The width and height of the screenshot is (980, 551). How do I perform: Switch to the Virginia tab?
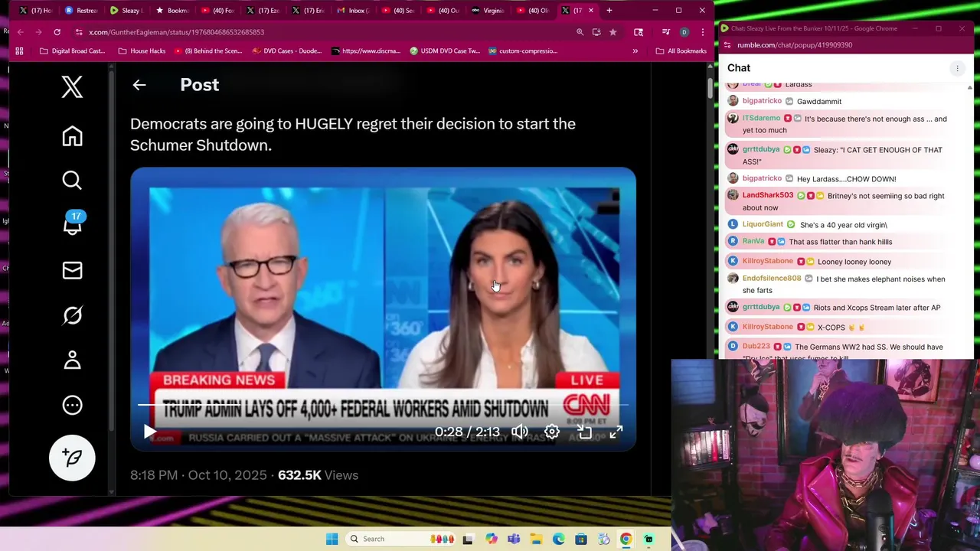point(488,11)
